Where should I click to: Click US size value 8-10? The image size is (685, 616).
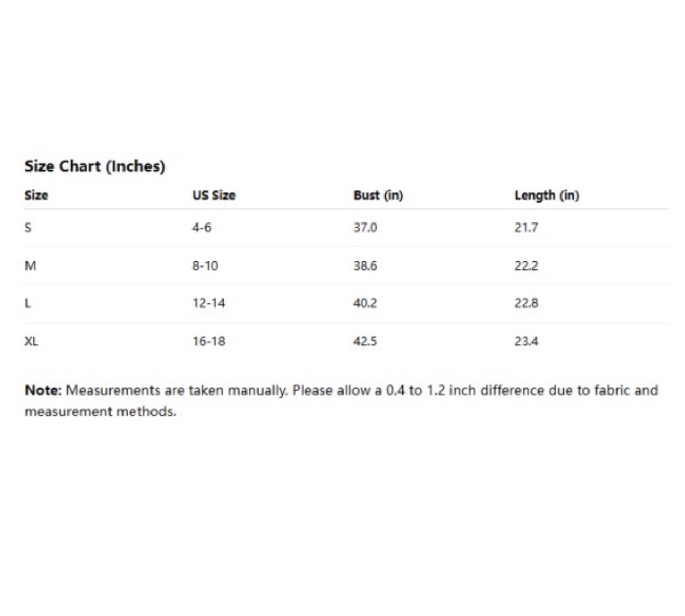(205, 266)
